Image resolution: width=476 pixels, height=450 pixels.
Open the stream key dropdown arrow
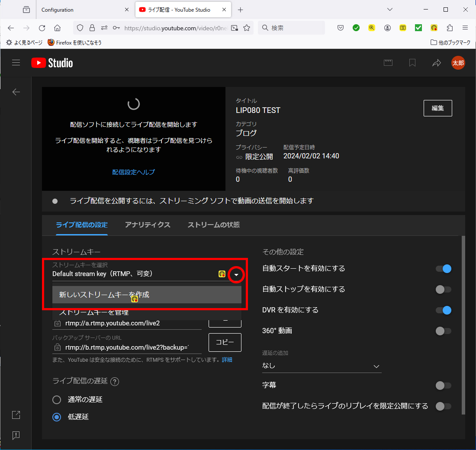coord(236,275)
